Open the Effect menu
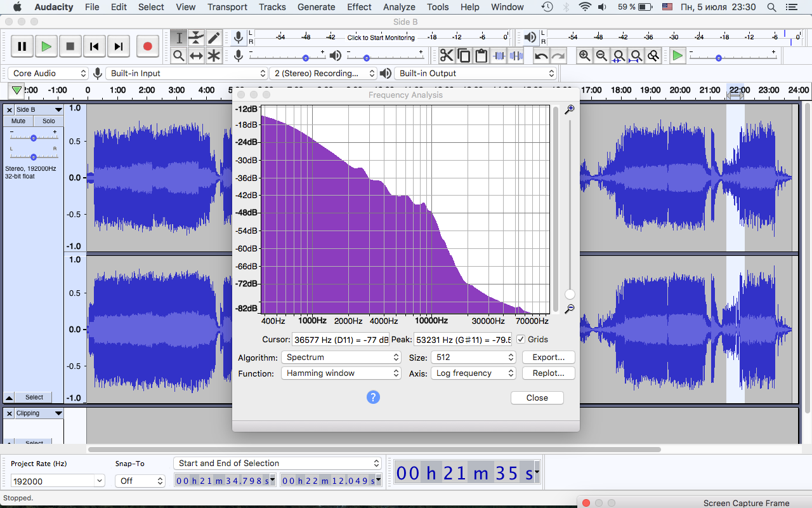Screen dimensions: 812x508 click(359, 7)
